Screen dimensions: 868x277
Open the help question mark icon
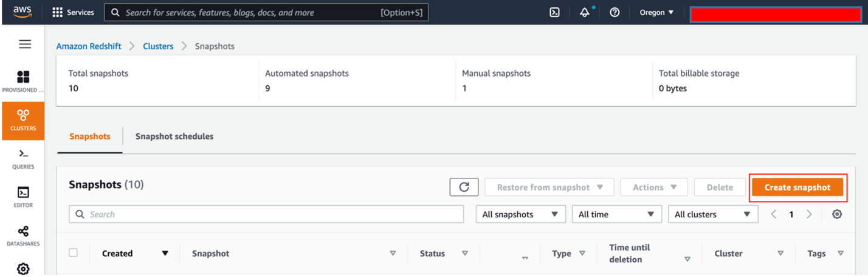[615, 12]
